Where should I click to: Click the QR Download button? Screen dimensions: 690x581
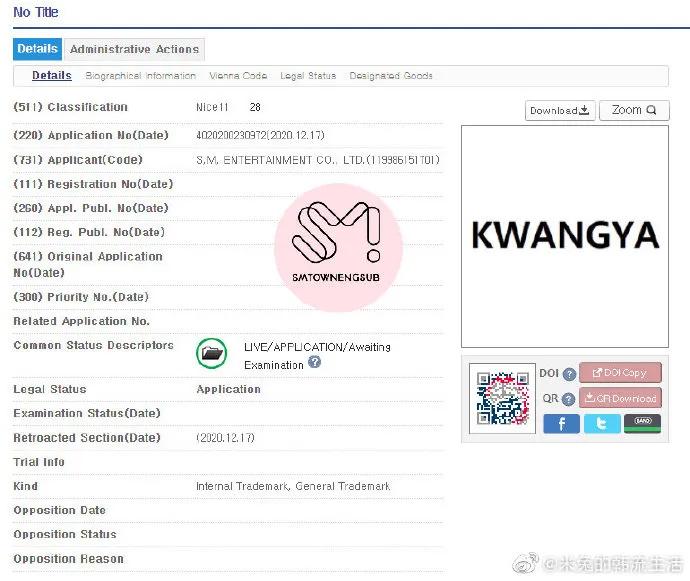[x=620, y=398]
